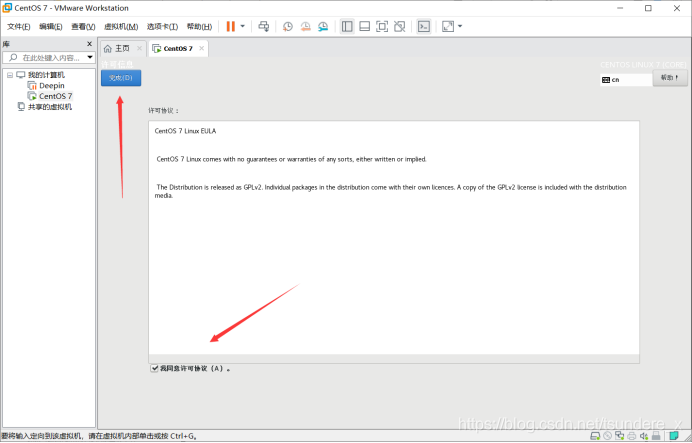Close the CentOS 7 tab
Viewport: 692px width, 443px height.
(x=201, y=49)
